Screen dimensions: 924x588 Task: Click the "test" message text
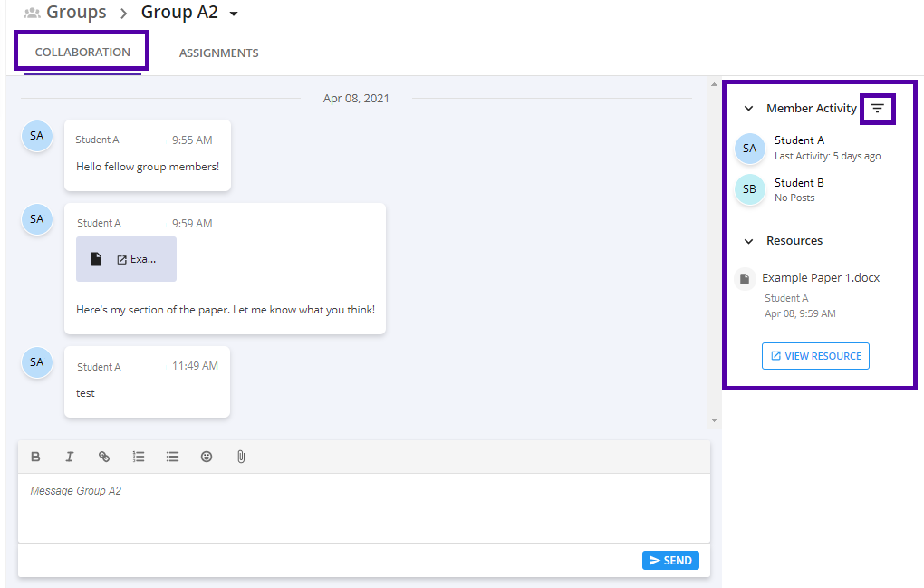[x=85, y=393]
